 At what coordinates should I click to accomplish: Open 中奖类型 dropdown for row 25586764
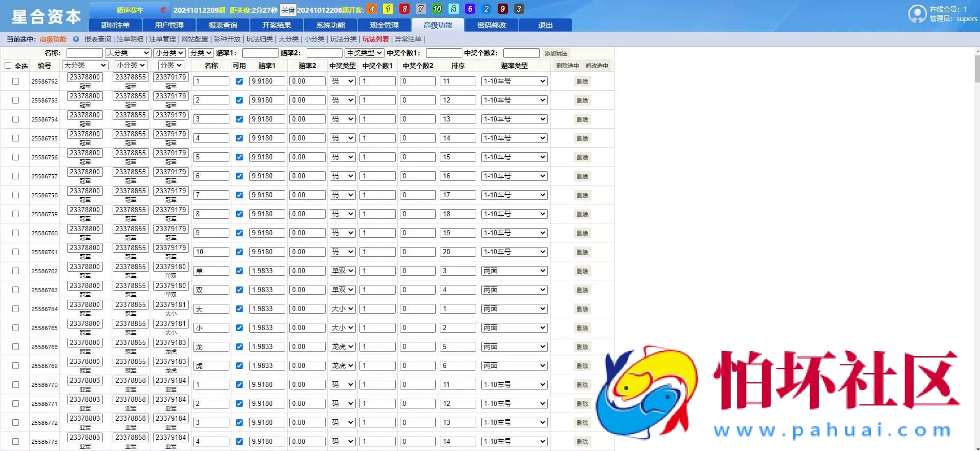coord(342,309)
